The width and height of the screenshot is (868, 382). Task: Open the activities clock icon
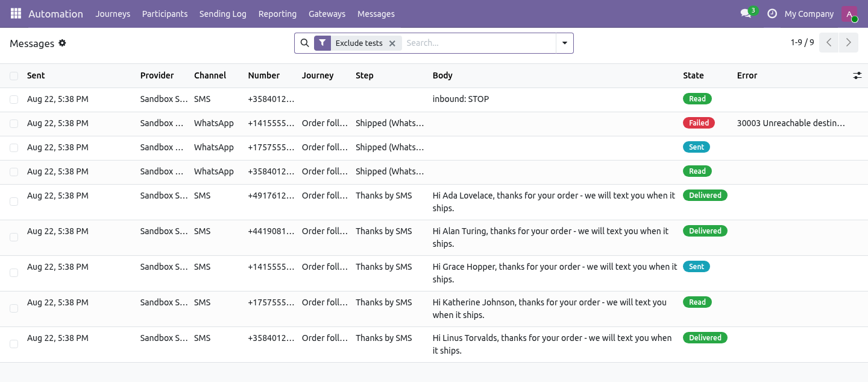coord(772,13)
